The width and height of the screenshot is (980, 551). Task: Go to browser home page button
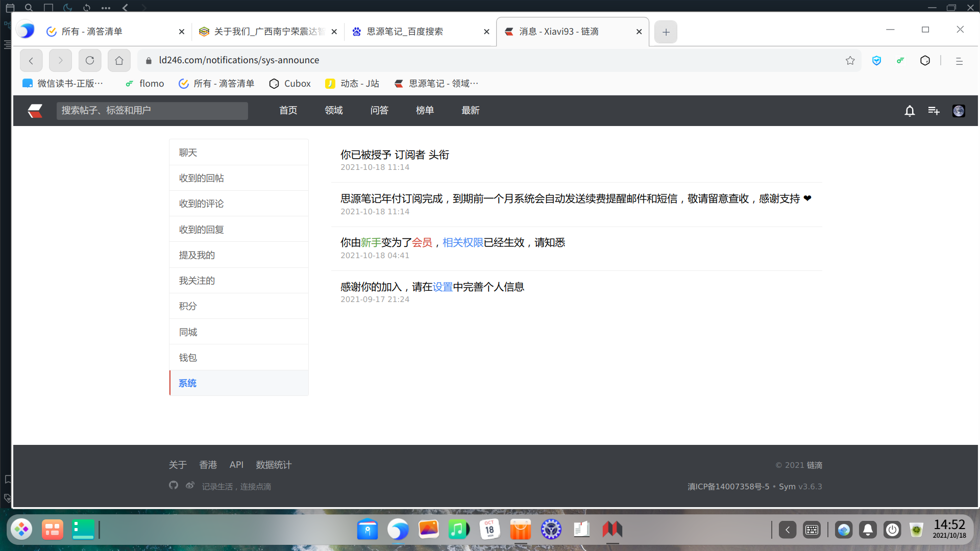[x=119, y=61]
